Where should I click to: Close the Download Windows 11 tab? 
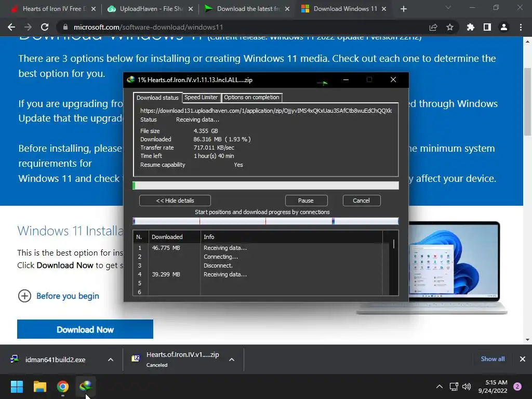tap(384, 9)
